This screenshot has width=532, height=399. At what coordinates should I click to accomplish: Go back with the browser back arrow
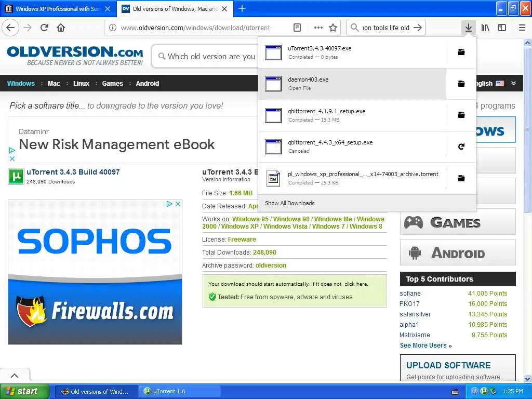pyautogui.click(x=10, y=28)
